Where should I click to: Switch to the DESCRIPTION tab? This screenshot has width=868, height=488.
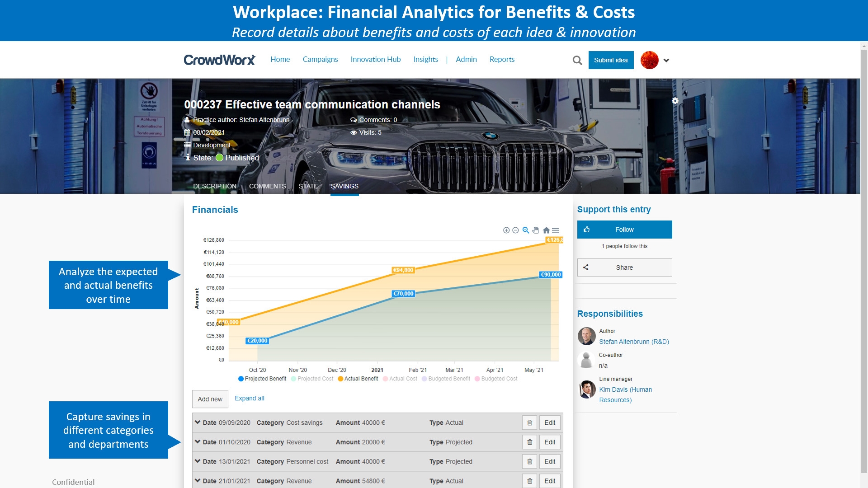pos(214,186)
